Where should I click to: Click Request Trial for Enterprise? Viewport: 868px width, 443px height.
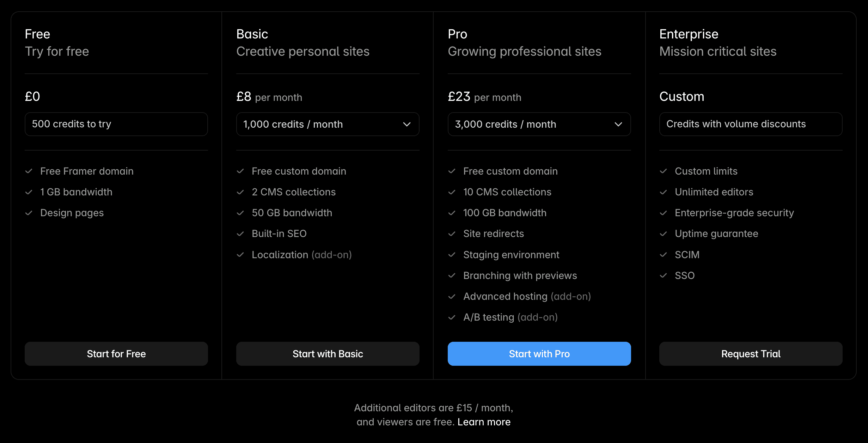point(751,354)
